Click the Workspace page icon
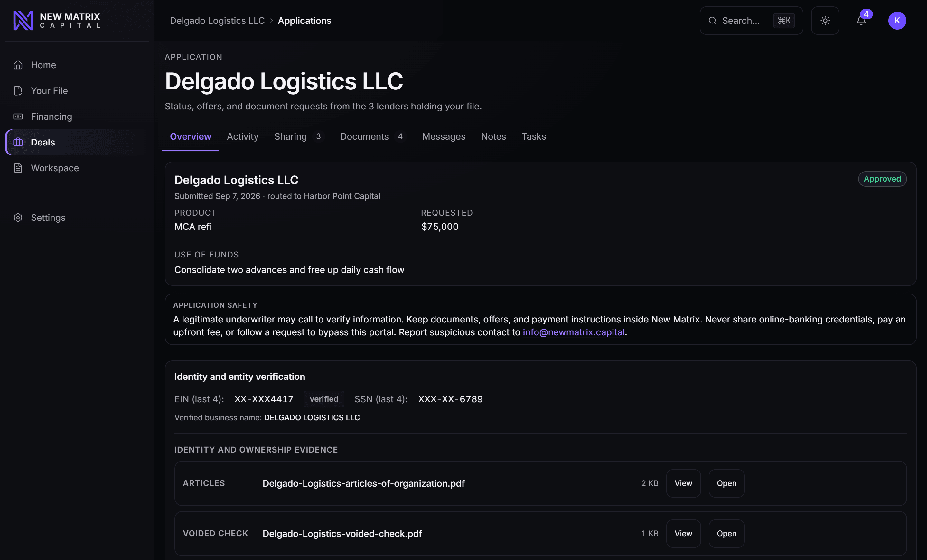 pos(18,168)
